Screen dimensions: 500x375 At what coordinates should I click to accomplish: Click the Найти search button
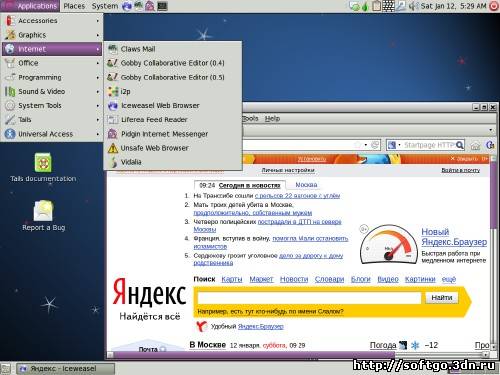pos(442,297)
